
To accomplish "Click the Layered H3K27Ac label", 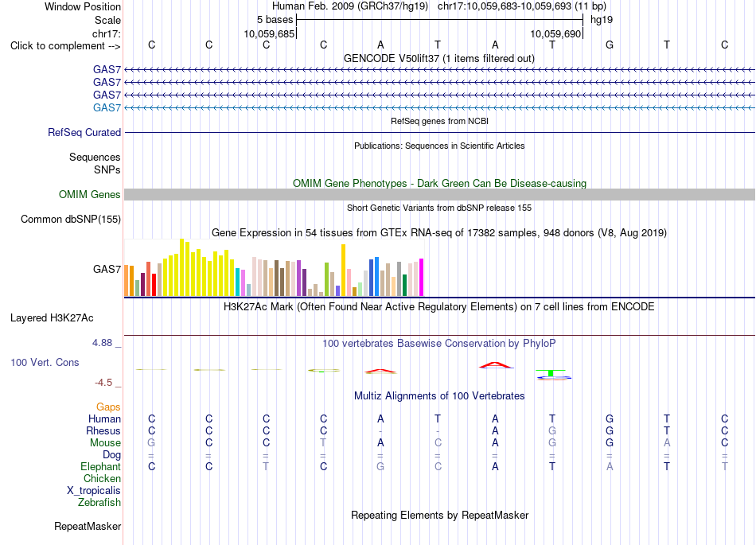I will [52, 318].
